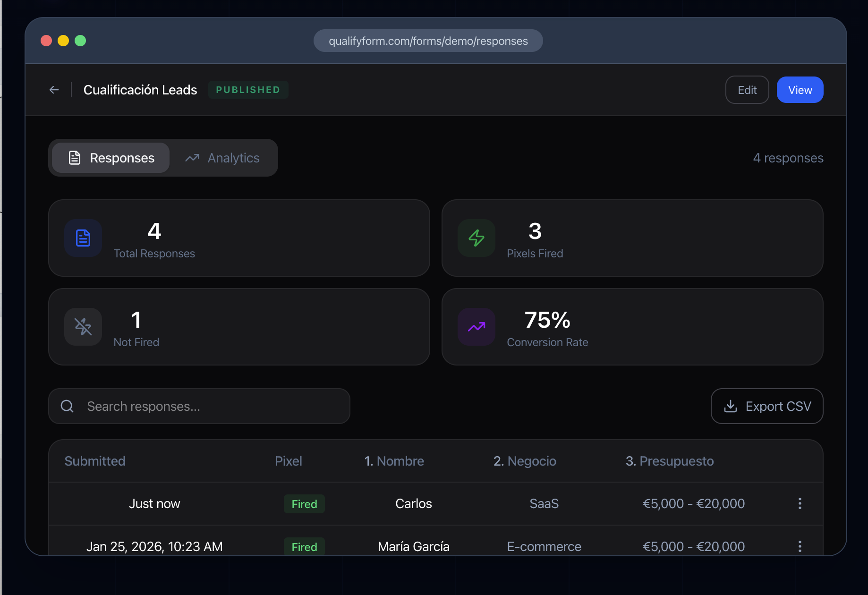This screenshot has height=595, width=868.
Task: Select the document icon on Total Responses card
Action: click(83, 238)
